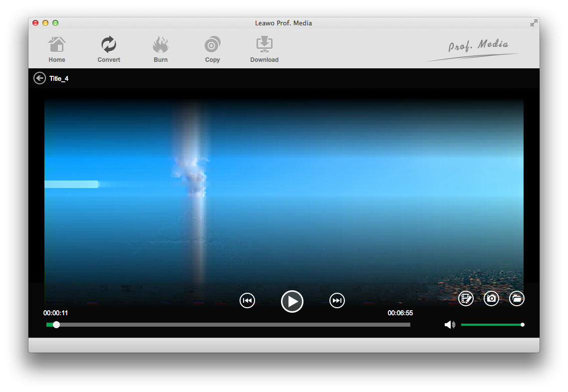Click the elapsed time 00:00:11

pyautogui.click(x=55, y=313)
